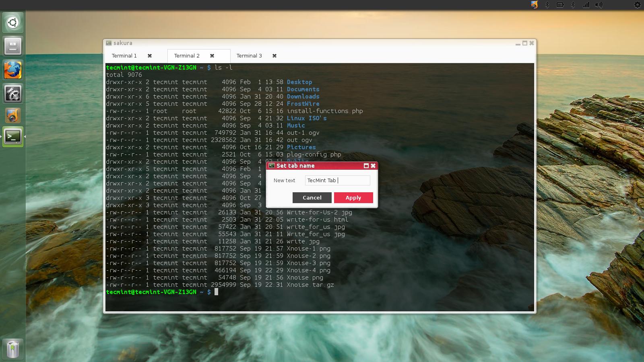Launch Firefox from the dock
The height and width of the screenshot is (362, 644).
(x=13, y=70)
